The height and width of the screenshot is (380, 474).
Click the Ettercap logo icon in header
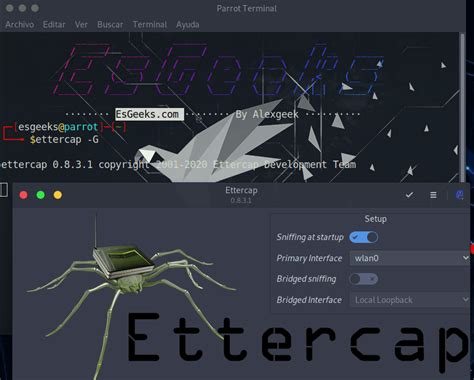[x=459, y=195]
